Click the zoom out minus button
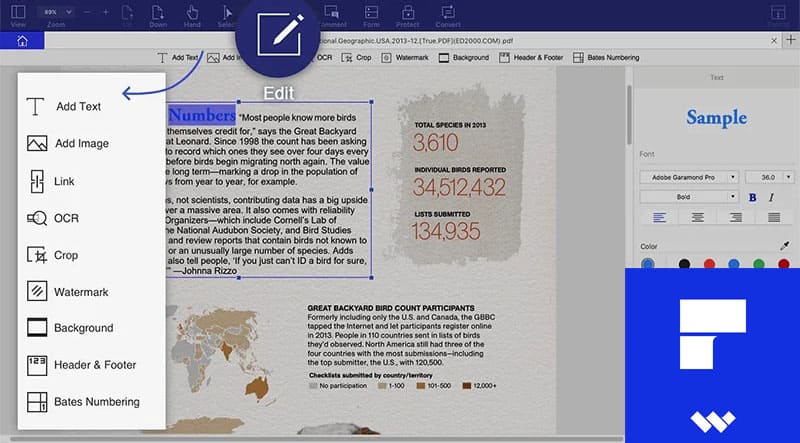The height and width of the screenshot is (443, 800). click(x=86, y=12)
